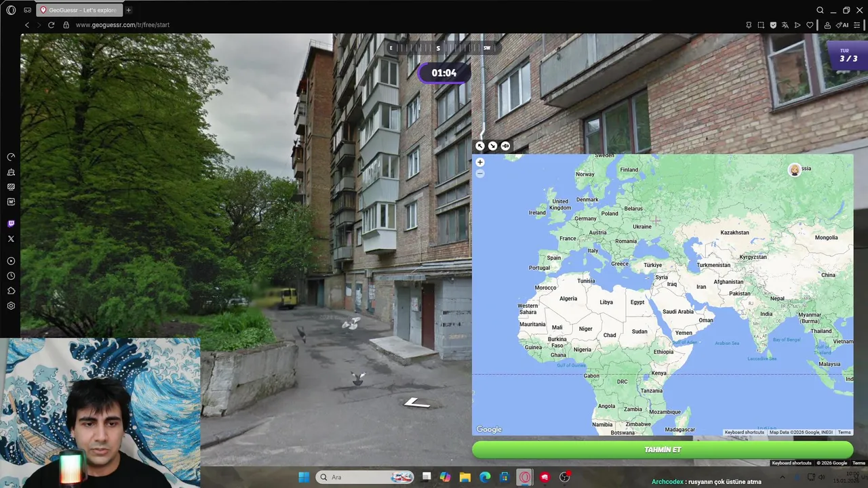Open OBS Studio from taskbar

click(x=564, y=477)
